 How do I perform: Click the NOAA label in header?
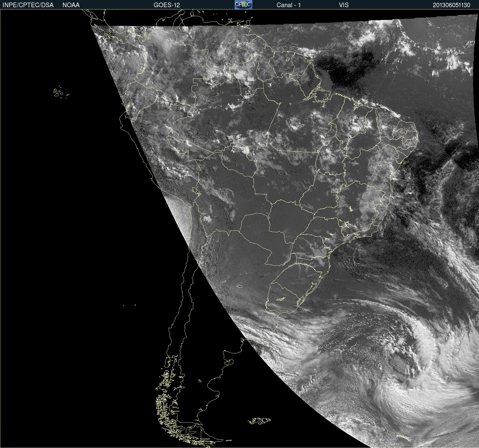[x=71, y=5]
